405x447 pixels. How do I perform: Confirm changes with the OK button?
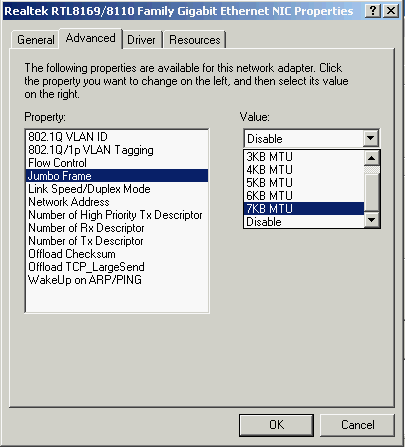click(x=276, y=425)
